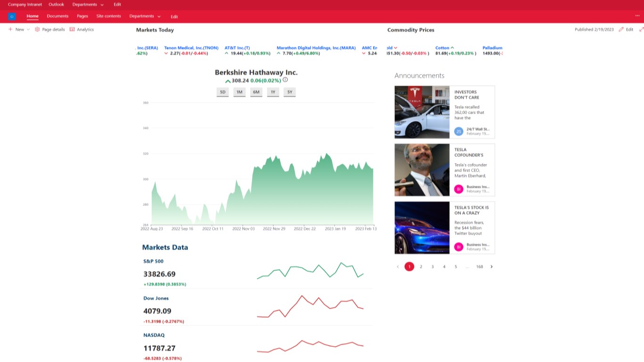Click the Published 2/19/2023 status text
Viewport: 644px width, 362px height.
(x=594, y=29)
